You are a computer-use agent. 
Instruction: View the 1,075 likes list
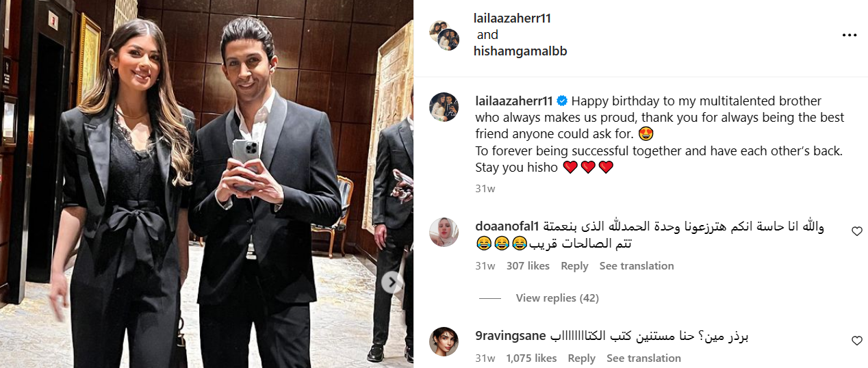[531, 358]
